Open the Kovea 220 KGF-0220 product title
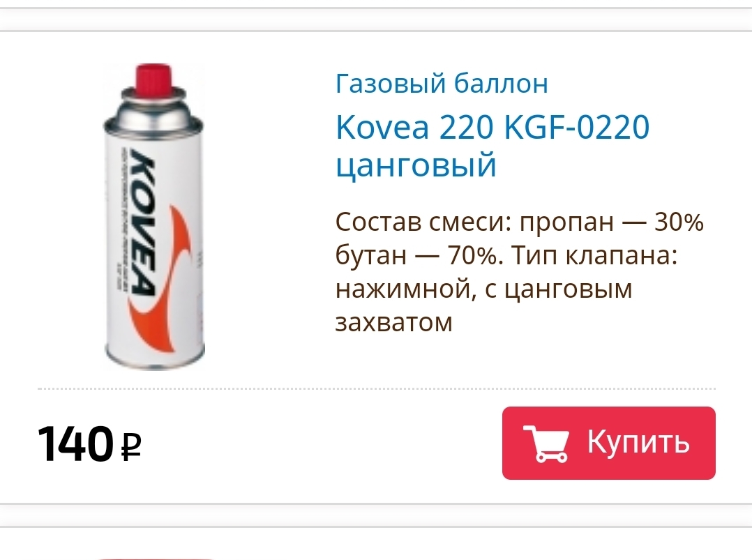Image resolution: width=752 pixels, height=560 pixels. (x=492, y=128)
